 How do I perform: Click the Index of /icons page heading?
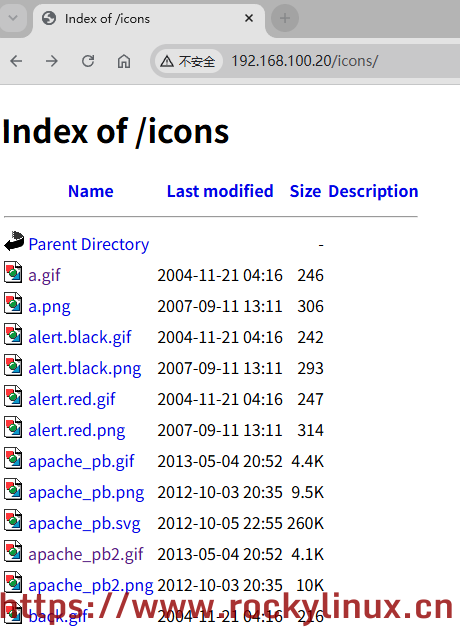click(x=116, y=131)
